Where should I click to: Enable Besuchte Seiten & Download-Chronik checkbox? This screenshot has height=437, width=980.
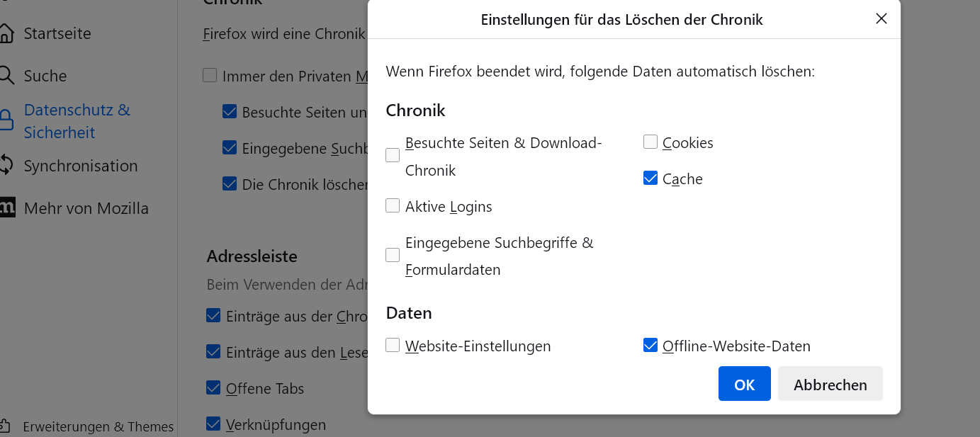393,156
